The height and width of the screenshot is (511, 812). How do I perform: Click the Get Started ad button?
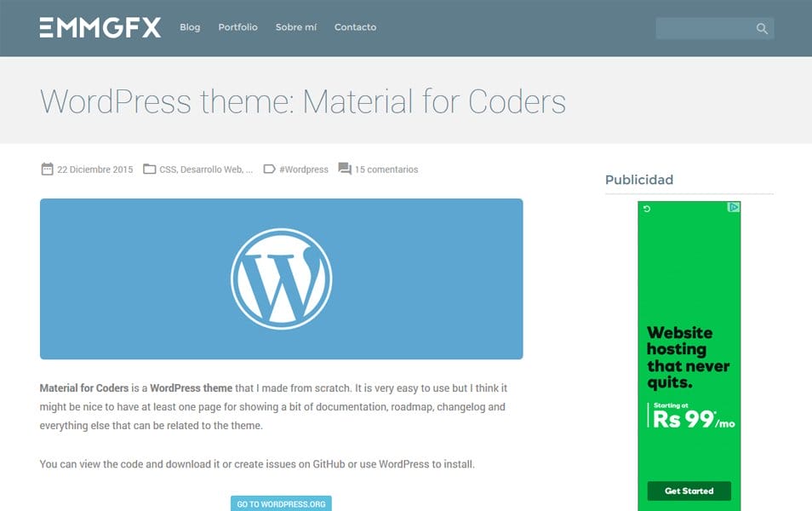coord(689,491)
